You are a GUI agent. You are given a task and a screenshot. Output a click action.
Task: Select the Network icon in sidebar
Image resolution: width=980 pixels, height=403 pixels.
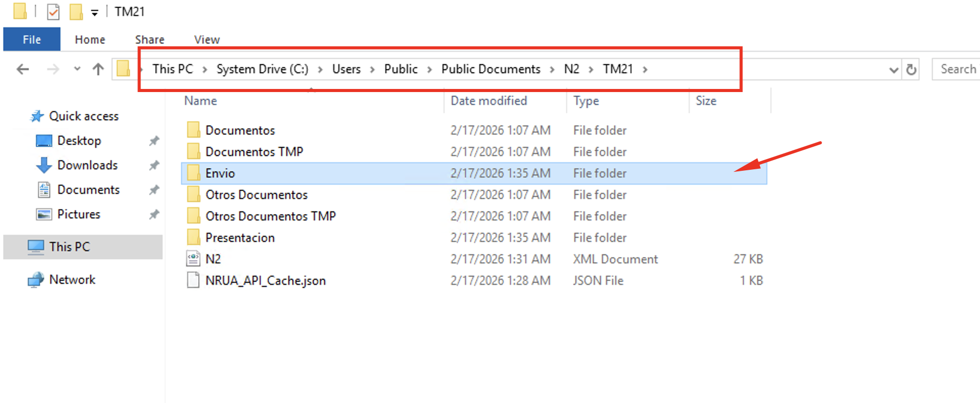pos(36,280)
